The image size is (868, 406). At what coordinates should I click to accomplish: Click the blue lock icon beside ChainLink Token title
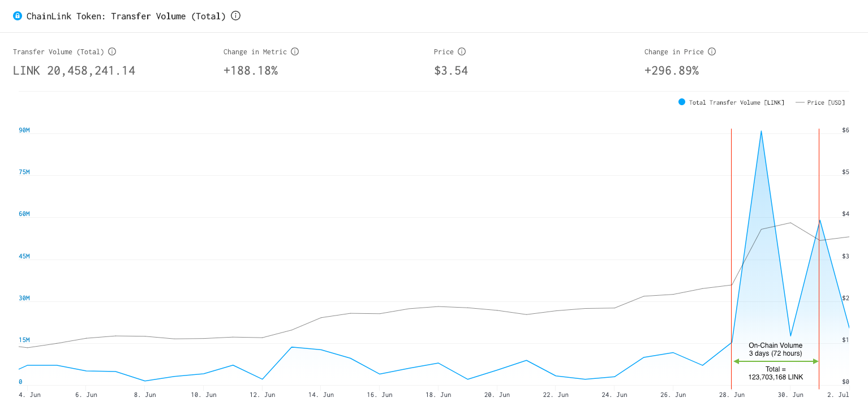coord(18,16)
